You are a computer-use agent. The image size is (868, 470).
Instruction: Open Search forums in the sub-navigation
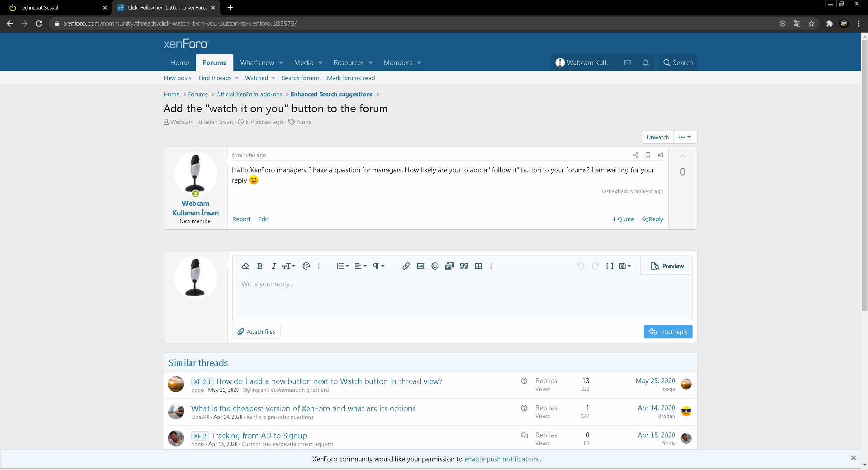click(x=301, y=78)
